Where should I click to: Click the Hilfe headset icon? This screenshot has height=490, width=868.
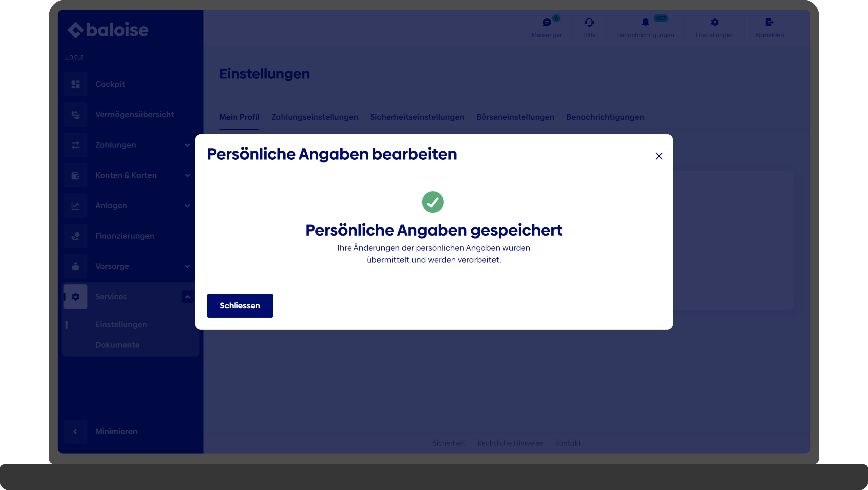click(589, 22)
